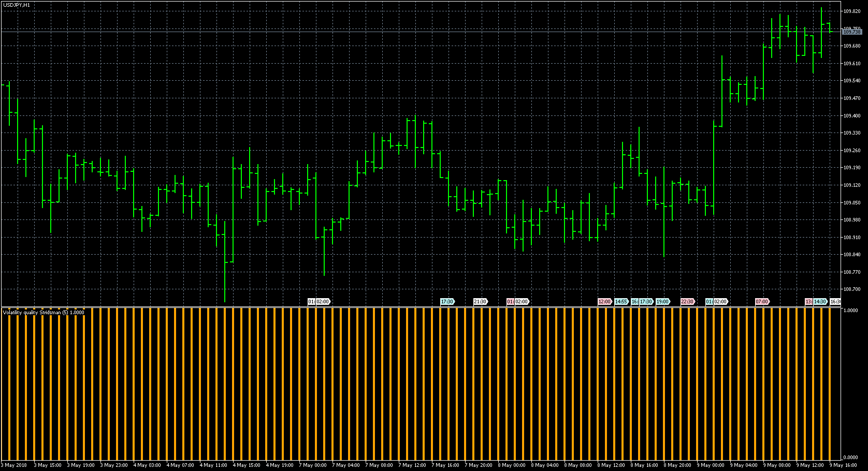The image size is (868, 471).
Task: Select the Volatility quality Stridsman indicator label
Action: click(x=44, y=313)
